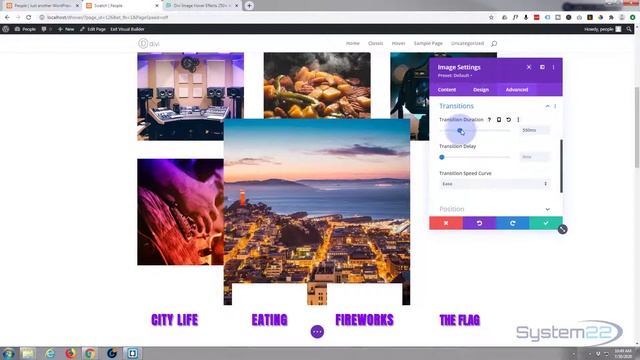Image resolution: width=640 pixels, height=360 pixels.
Task: Click the CITY LIFE heading
Action: 175,320
